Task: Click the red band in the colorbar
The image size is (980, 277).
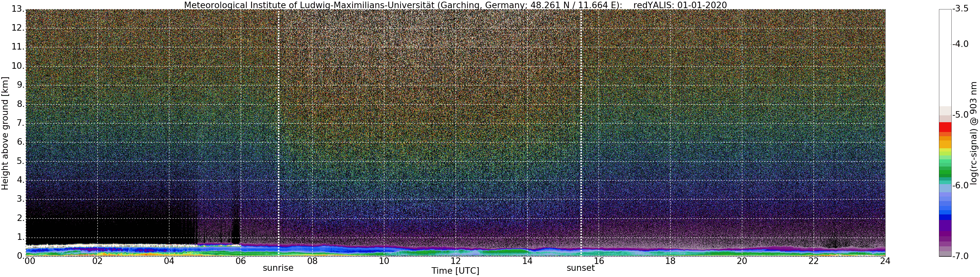Action: (x=945, y=127)
